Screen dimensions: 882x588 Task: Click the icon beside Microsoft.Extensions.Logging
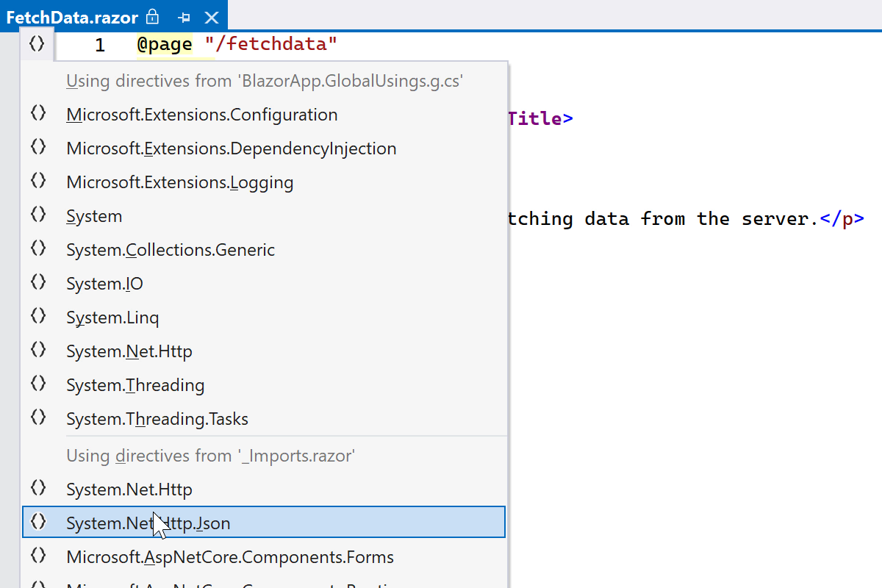pos(38,181)
